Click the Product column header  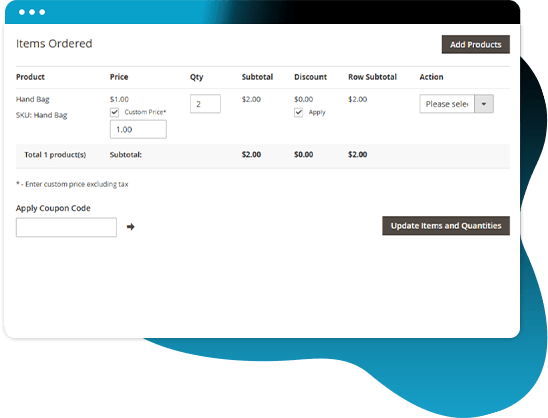(30, 77)
